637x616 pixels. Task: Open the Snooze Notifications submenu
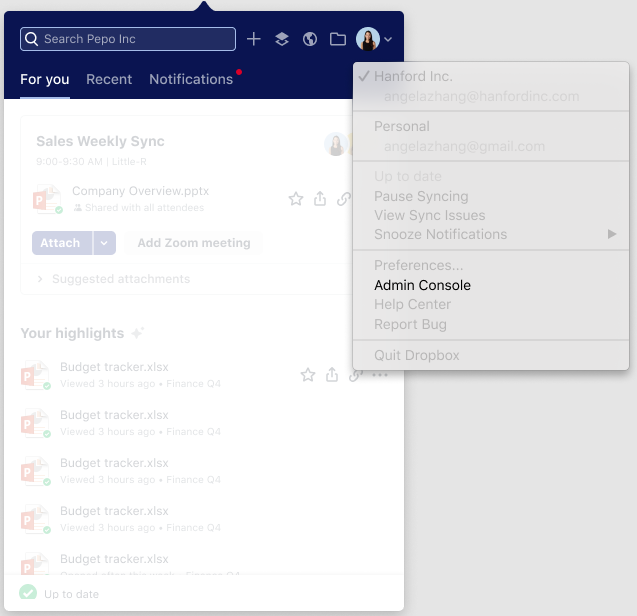491,234
